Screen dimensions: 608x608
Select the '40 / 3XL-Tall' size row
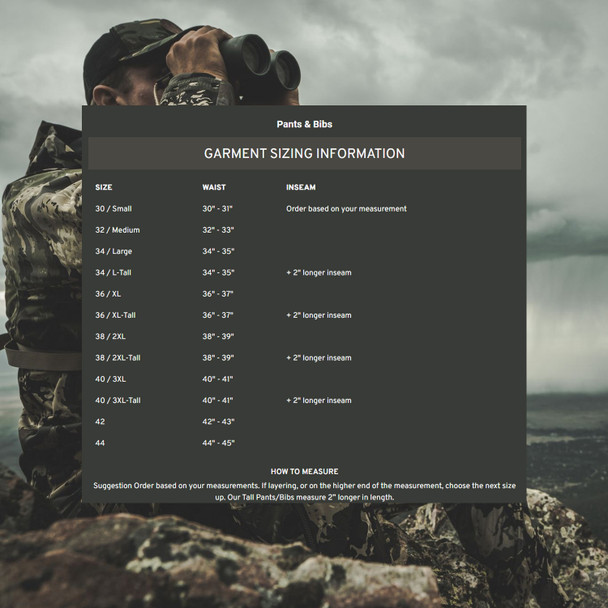118,401
